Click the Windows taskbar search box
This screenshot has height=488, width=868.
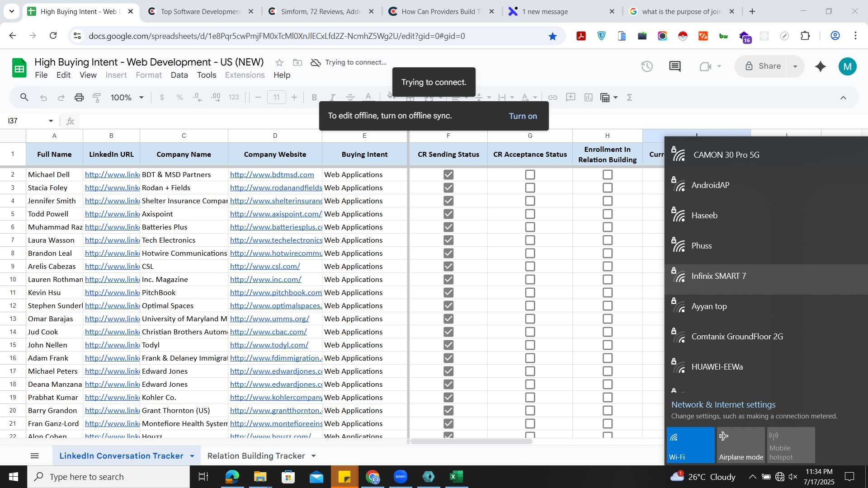(x=108, y=477)
